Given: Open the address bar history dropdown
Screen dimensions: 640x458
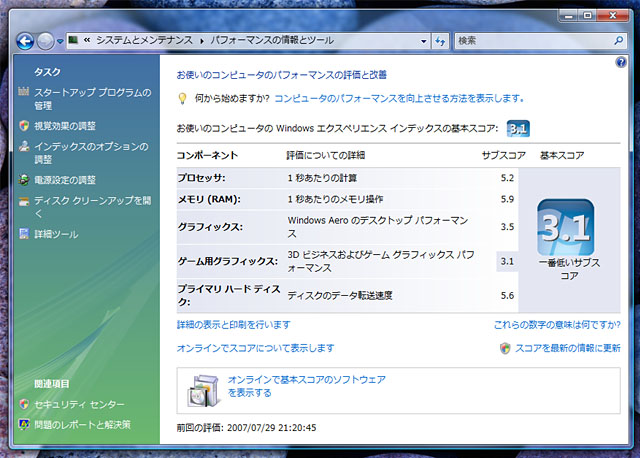Looking at the screenshot, I should (424, 41).
